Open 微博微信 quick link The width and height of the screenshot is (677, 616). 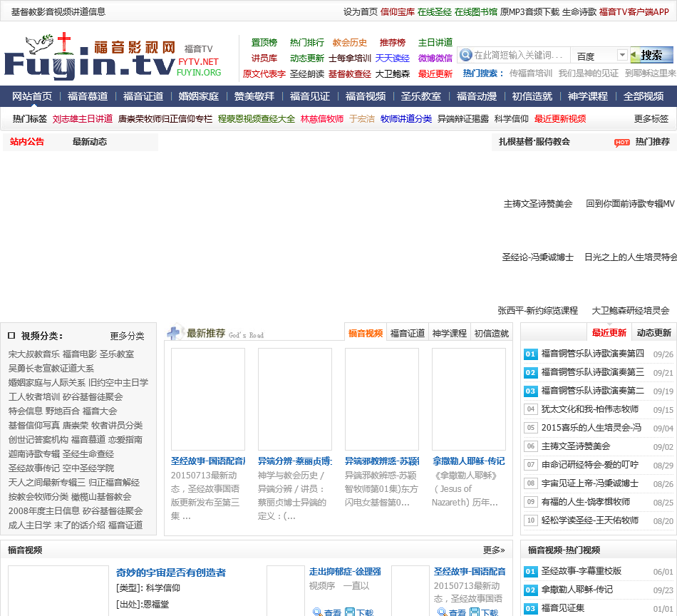tap(435, 58)
